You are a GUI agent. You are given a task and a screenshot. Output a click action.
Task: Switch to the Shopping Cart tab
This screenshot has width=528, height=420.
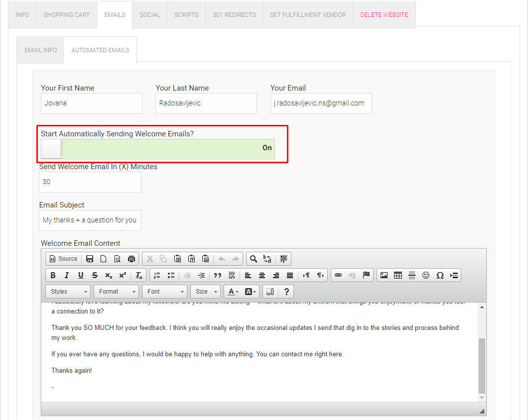point(67,14)
